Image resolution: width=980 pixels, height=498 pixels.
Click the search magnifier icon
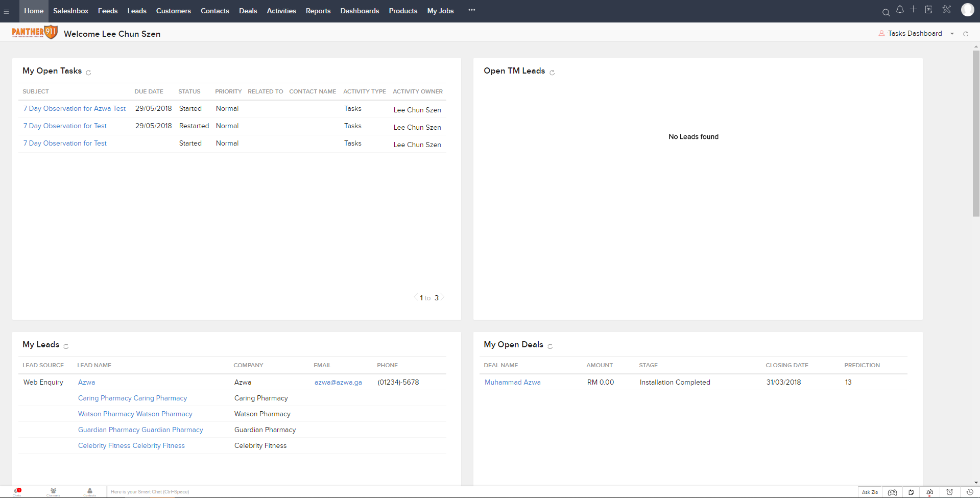886,12
